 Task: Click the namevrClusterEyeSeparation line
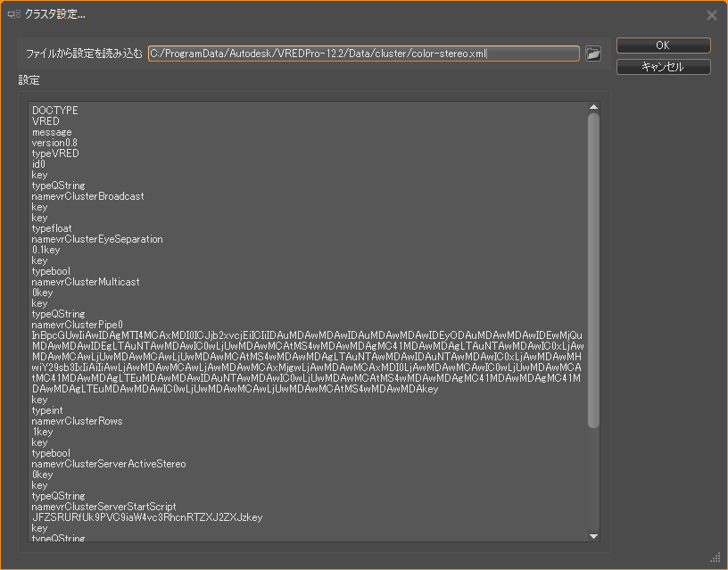click(97, 239)
